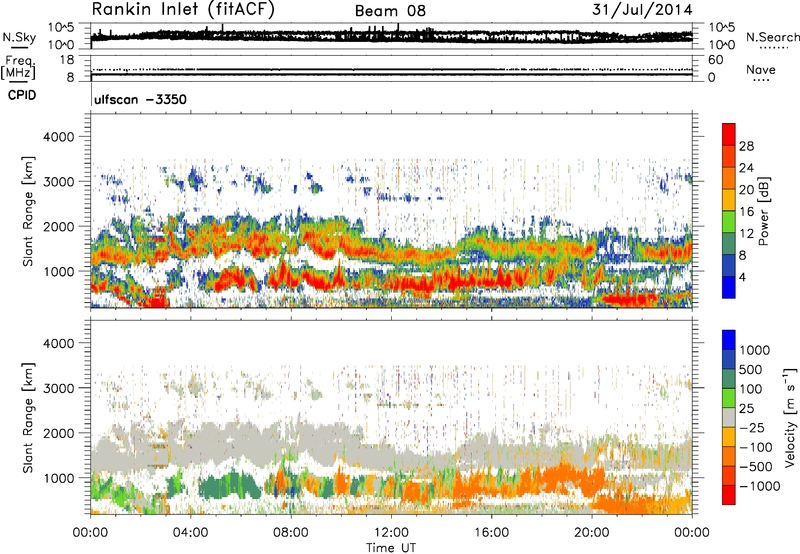Select the date "31/Jul/2014"
This screenshot has height=554, width=800.
pos(642,10)
